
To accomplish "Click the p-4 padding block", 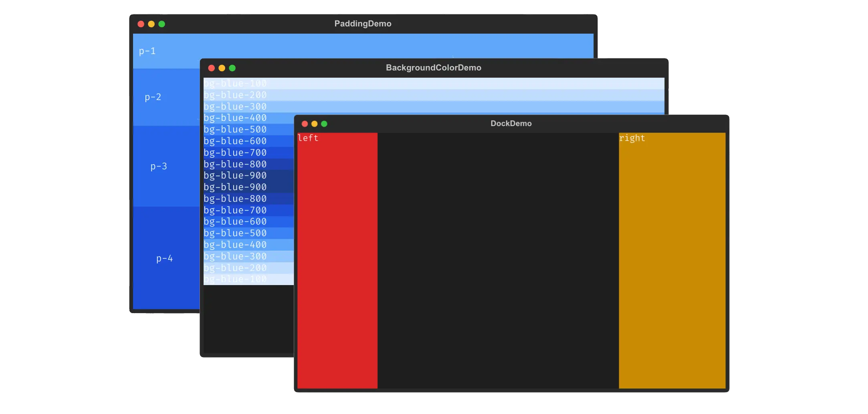I will [x=166, y=258].
